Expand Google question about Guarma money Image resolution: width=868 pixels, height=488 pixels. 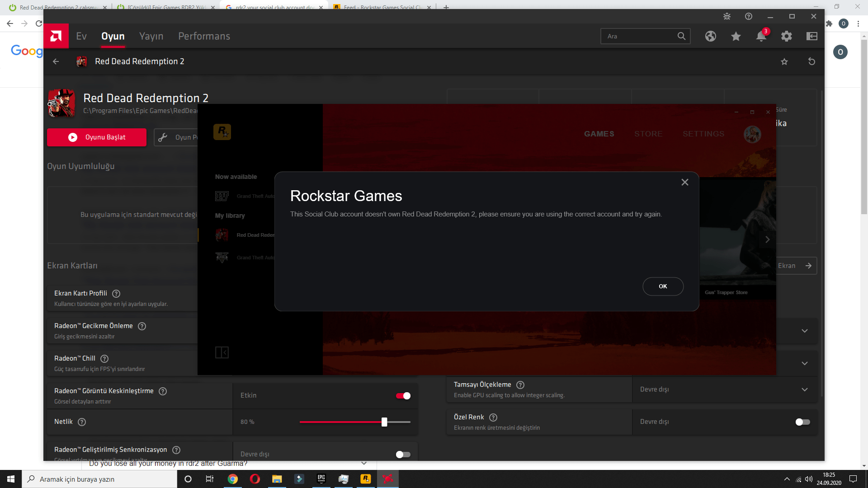364,464
